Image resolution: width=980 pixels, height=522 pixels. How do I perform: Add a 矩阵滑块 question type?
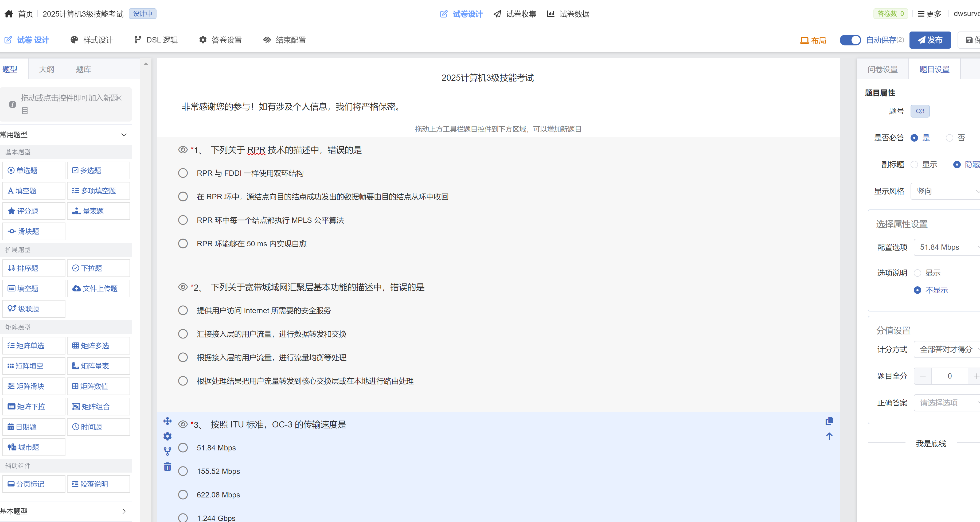click(x=34, y=386)
